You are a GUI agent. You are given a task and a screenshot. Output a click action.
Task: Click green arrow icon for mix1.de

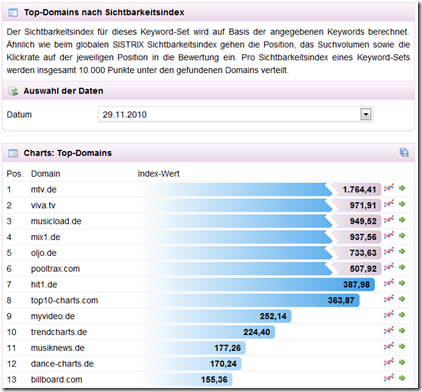(402, 235)
